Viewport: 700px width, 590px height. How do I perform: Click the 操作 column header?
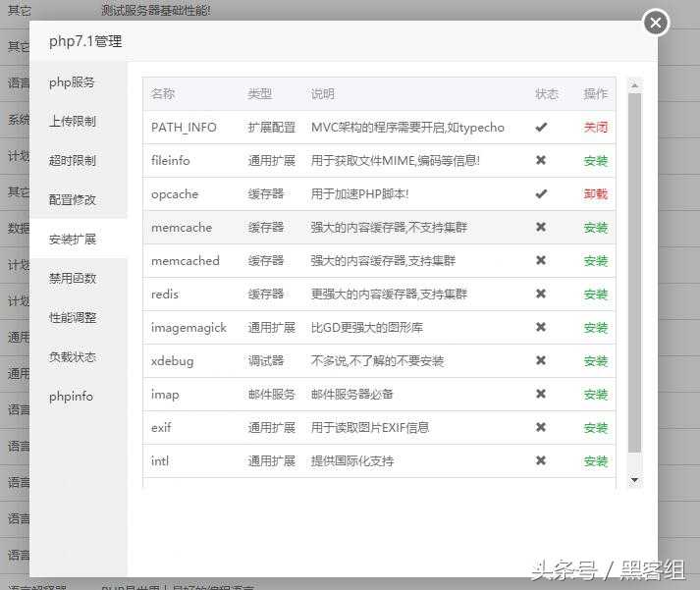(596, 93)
